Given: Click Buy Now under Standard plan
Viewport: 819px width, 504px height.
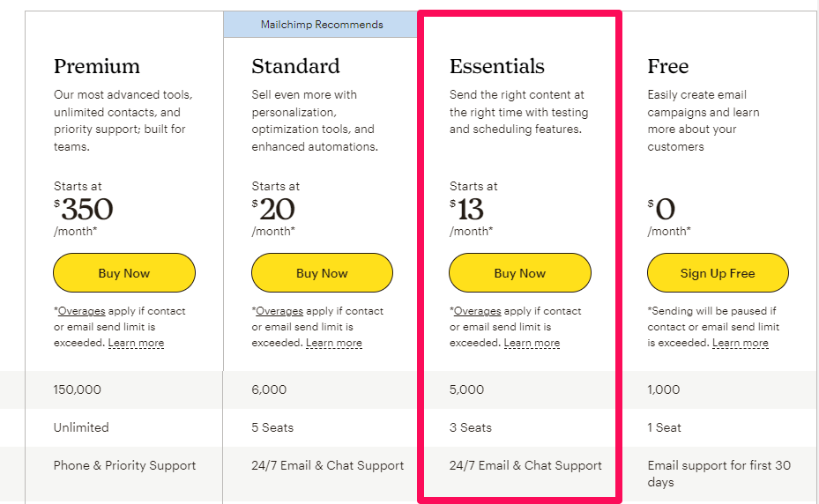Looking at the screenshot, I should (322, 272).
